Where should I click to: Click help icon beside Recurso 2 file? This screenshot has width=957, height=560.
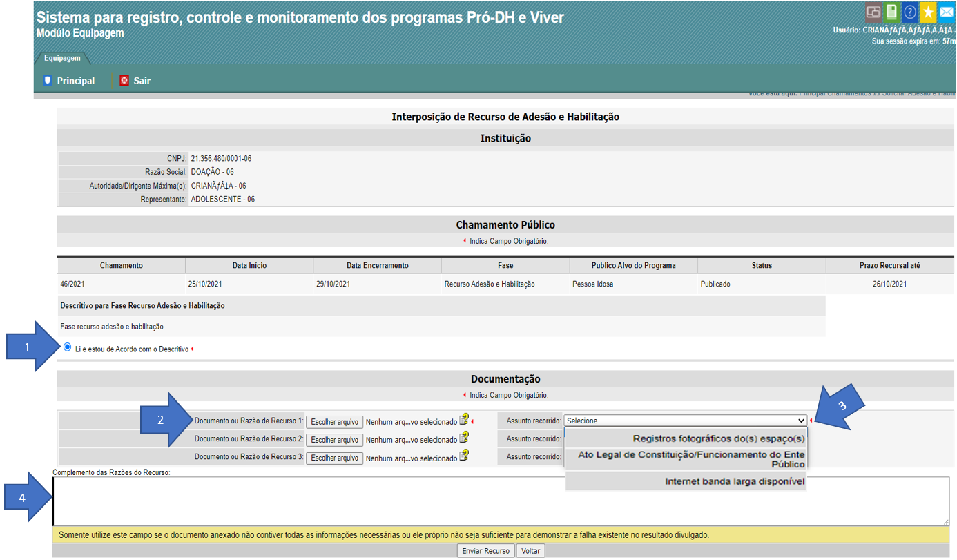(465, 437)
